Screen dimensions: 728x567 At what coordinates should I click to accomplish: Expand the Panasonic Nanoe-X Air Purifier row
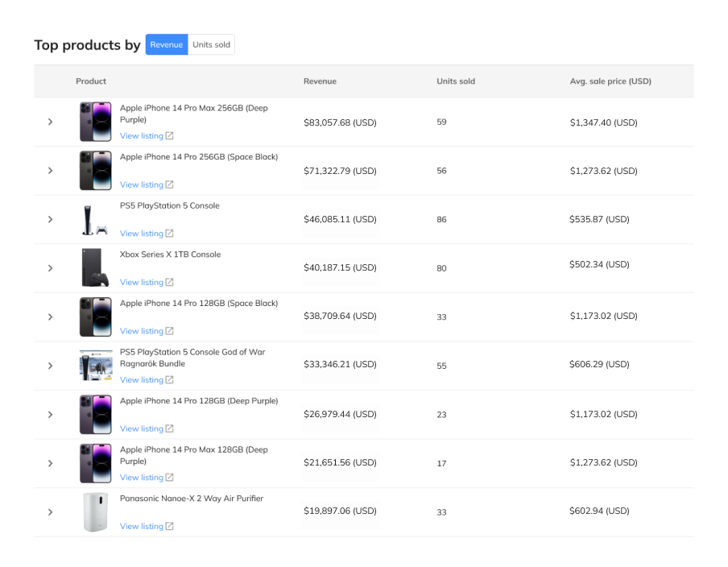[x=50, y=512]
